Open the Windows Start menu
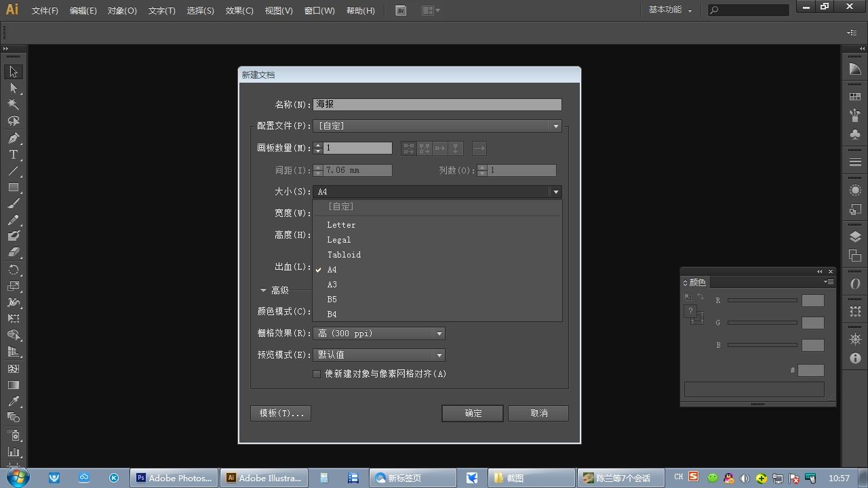 [x=16, y=476]
